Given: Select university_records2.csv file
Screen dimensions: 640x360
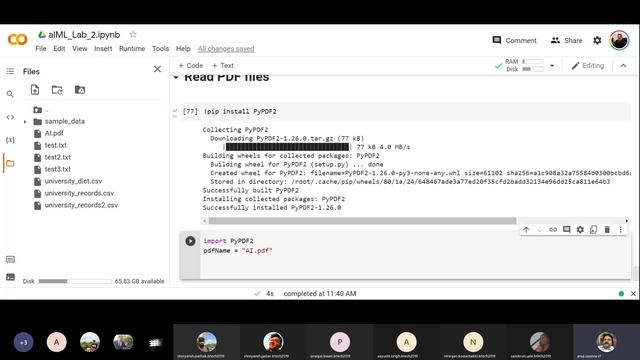Looking at the screenshot, I should click(81, 205).
